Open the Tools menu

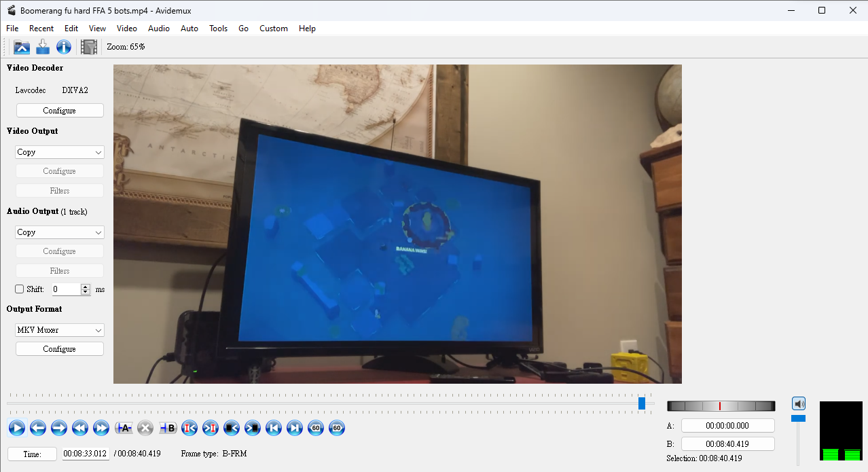tap(218, 29)
